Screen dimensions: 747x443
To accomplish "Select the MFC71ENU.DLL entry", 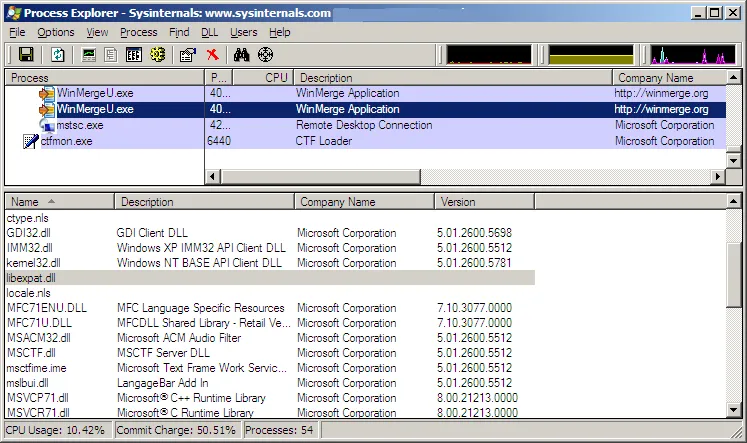I will [47, 308].
